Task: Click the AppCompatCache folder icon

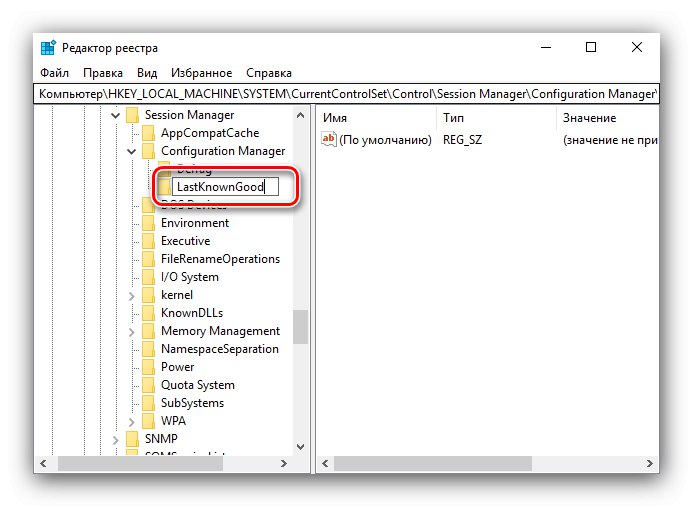Action: (148, 133)
